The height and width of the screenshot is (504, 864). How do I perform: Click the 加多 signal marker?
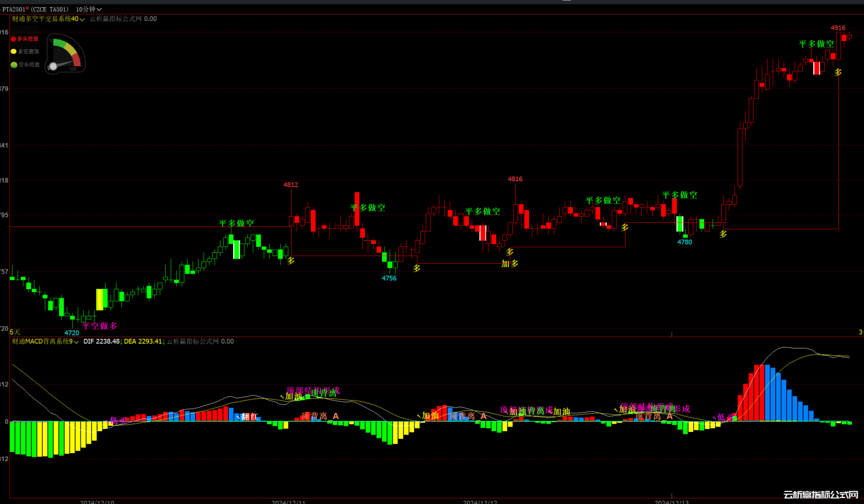pyautogui.click(x=509, y=264)
